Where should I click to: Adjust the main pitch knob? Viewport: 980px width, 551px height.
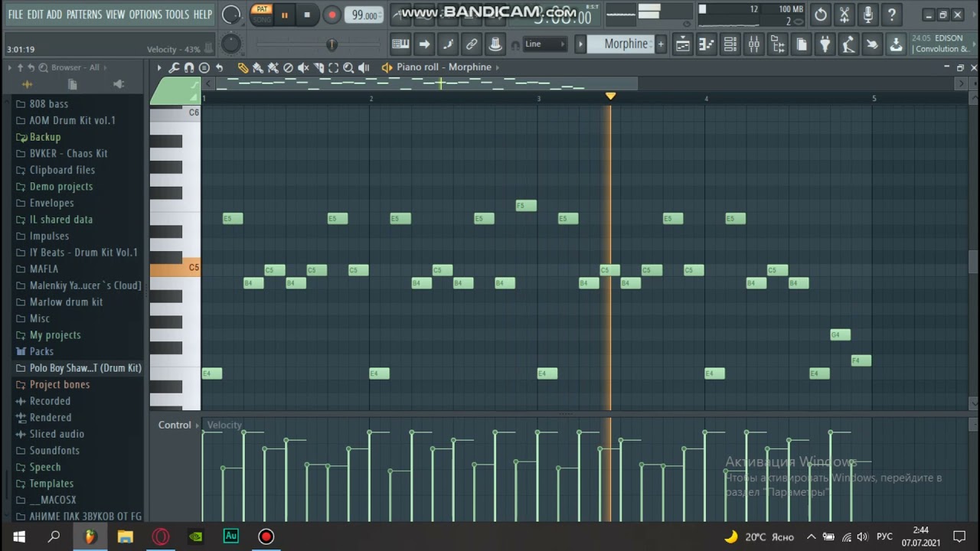230,44
